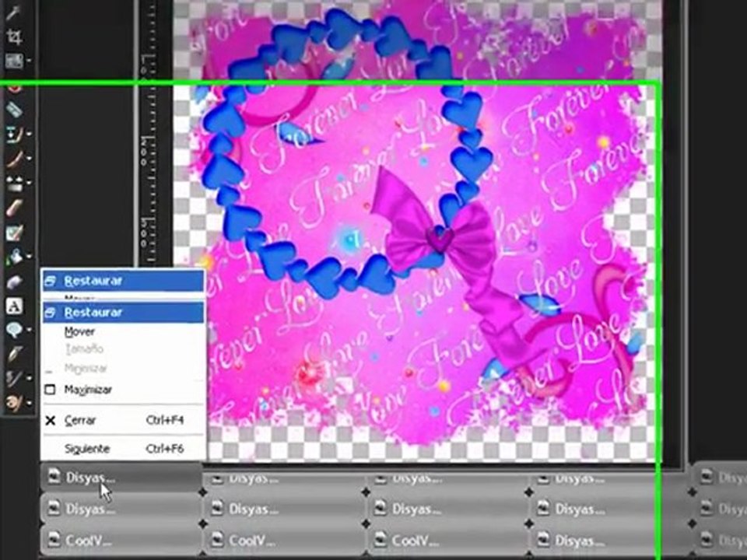Select the Preset Shape speech-bubble tool
The height and width of the screenshot is (560, 747).
14,330
